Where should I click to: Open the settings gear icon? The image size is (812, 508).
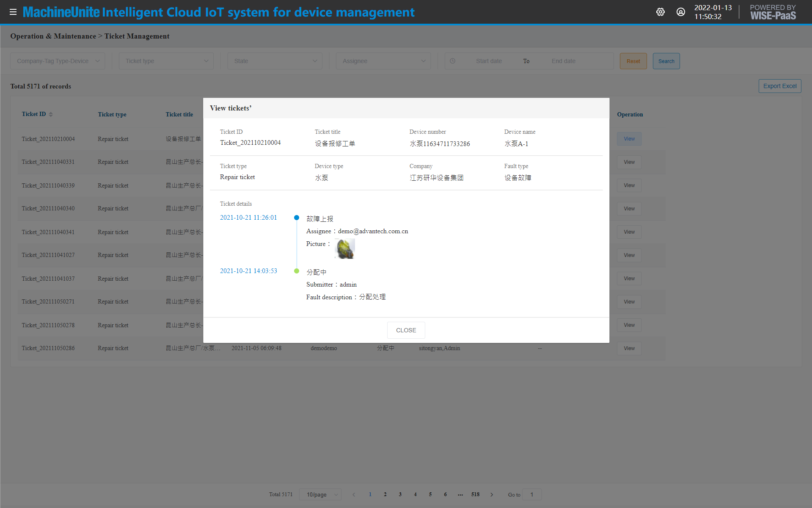[660, 12]
